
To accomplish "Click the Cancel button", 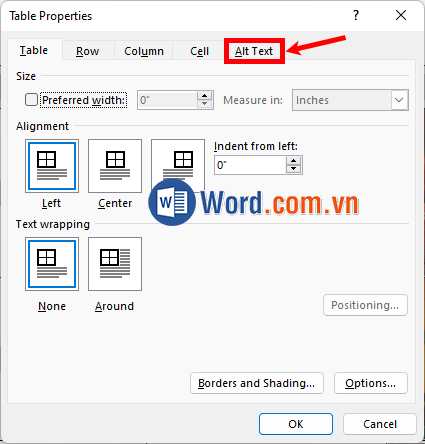I will tap(380, 424).
